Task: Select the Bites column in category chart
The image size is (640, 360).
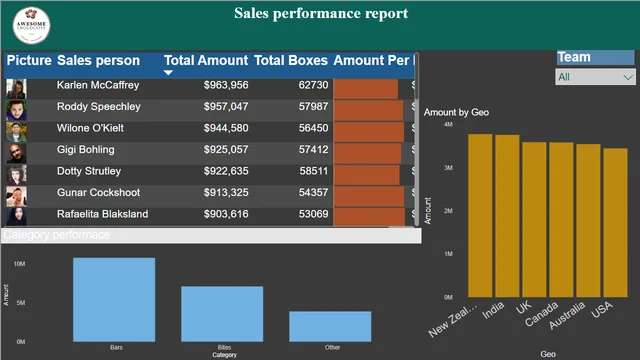Action: (222, 314)
